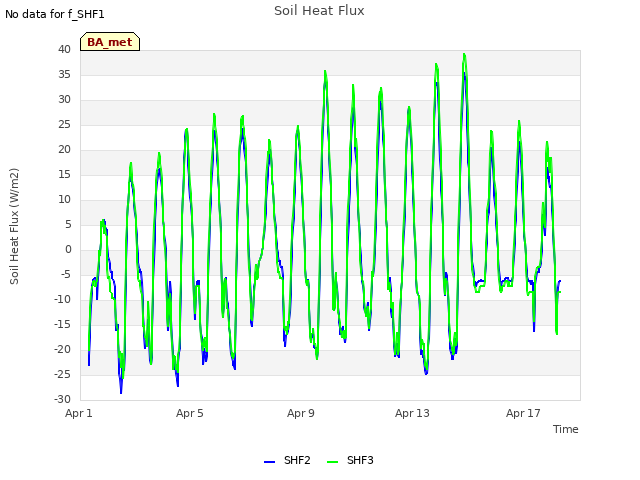Click the -5 y-axis tick label
Viewport: 640px width, 480px height.
point(66,274)
